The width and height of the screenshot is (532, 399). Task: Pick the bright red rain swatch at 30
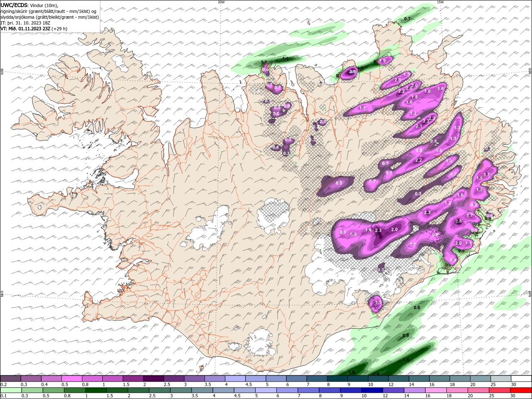pyautogui.click(x=521, y=390)
